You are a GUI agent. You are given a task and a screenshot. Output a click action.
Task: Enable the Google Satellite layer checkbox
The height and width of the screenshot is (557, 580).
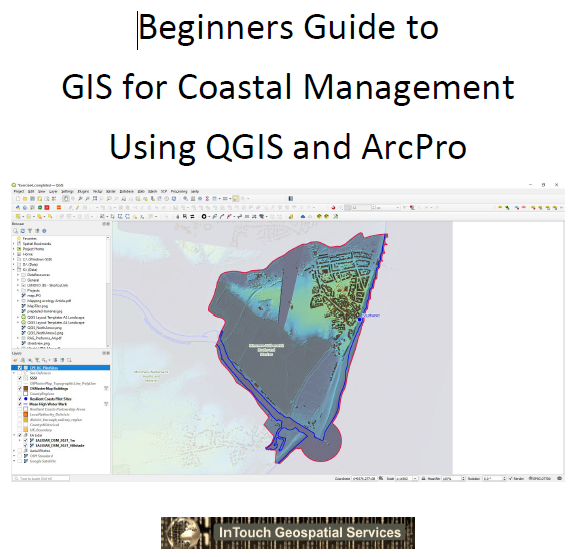[x=20, y=461]
